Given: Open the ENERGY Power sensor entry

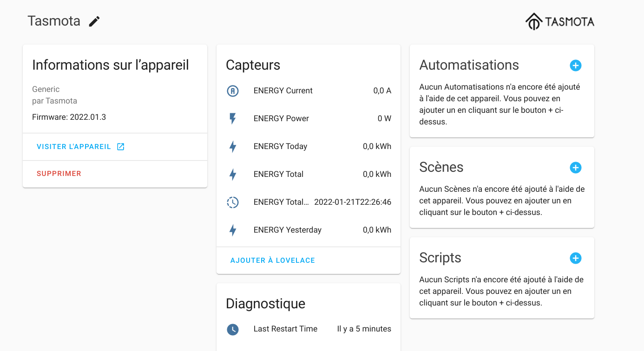Looking at the screenshot, I should pyautogui.click(x=309, y=118).
